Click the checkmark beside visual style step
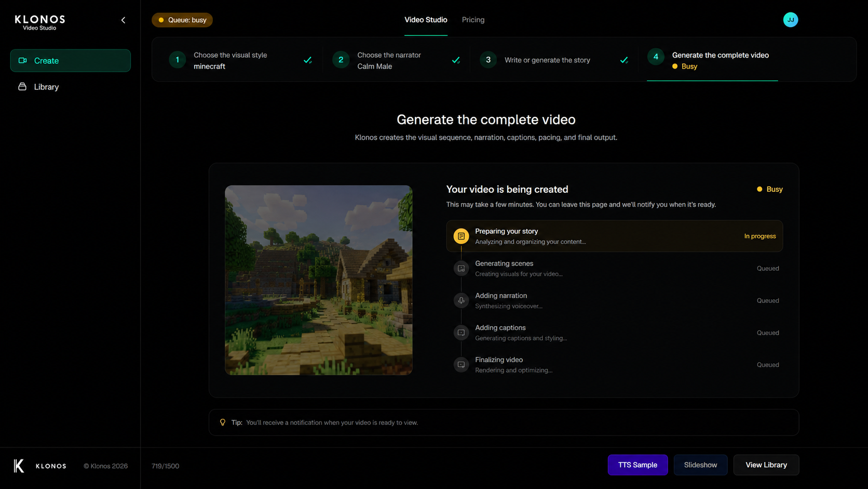This screenshot has height=489, width=868. [308, 60]
